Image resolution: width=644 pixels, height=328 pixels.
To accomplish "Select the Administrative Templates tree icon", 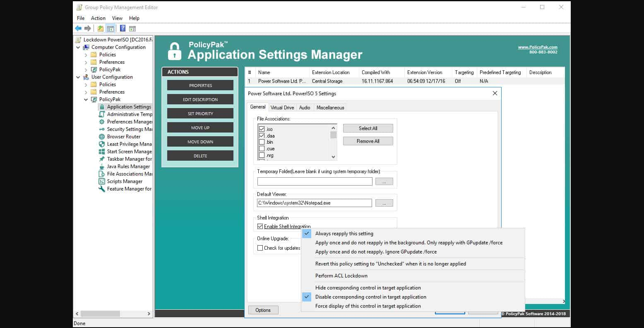I will 102,114.
